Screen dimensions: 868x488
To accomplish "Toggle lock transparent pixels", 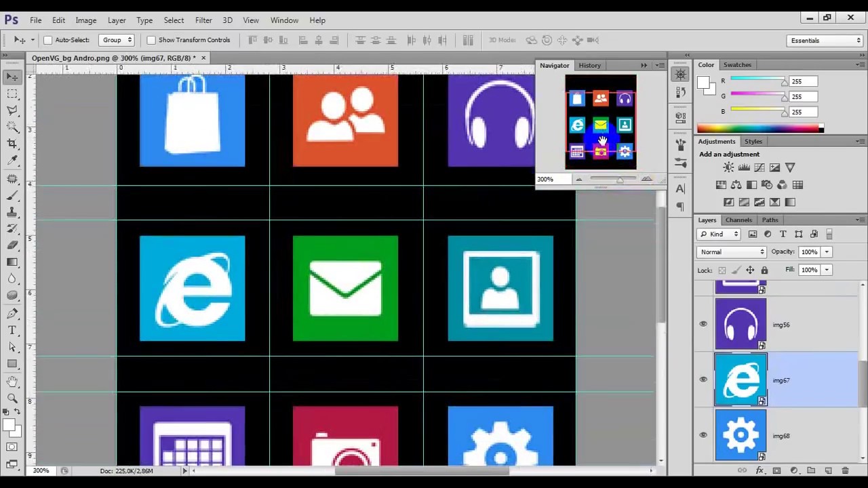I will coord(722,270).
